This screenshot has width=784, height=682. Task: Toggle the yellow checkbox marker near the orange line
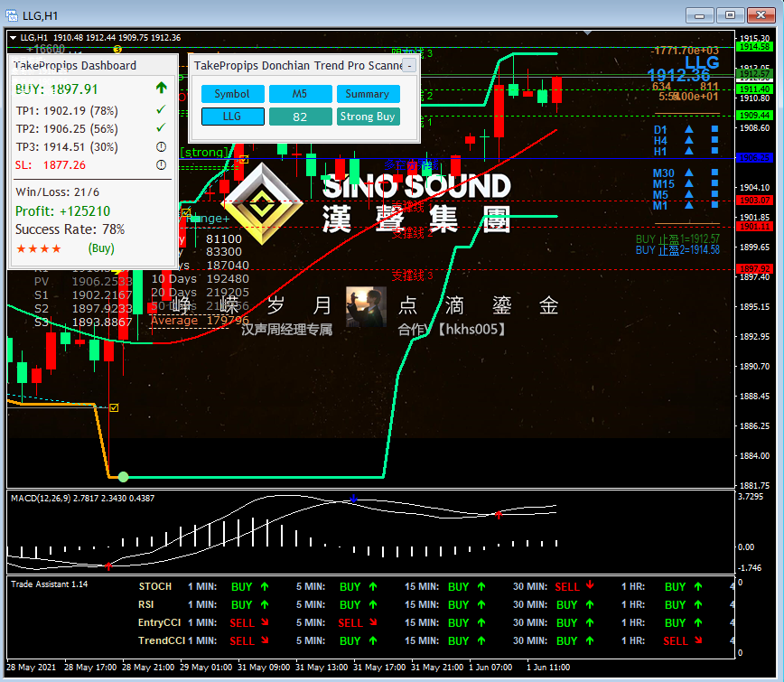click(x=114, y=408)
